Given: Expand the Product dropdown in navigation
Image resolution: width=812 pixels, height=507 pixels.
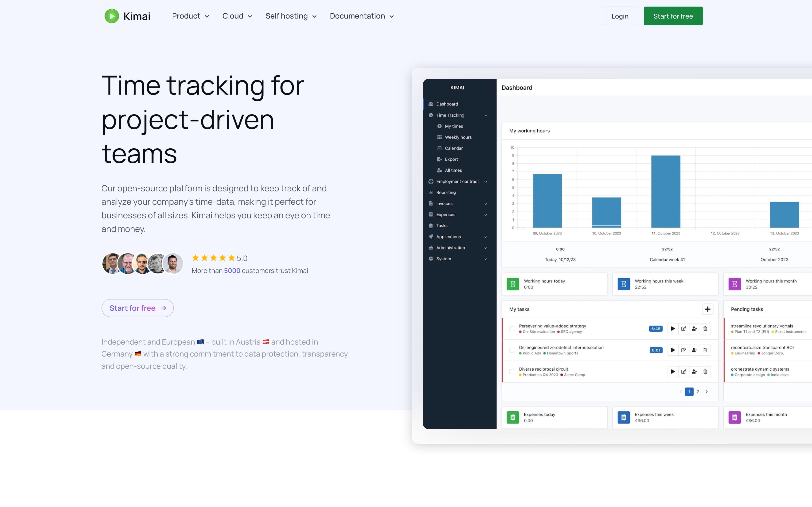Looking at the screenshot, I should [x=190, y=16].
